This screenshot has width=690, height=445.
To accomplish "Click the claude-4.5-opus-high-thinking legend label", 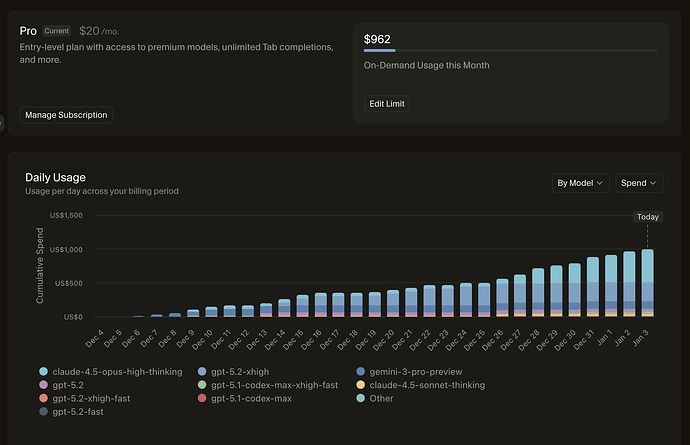I will (117, 371).
